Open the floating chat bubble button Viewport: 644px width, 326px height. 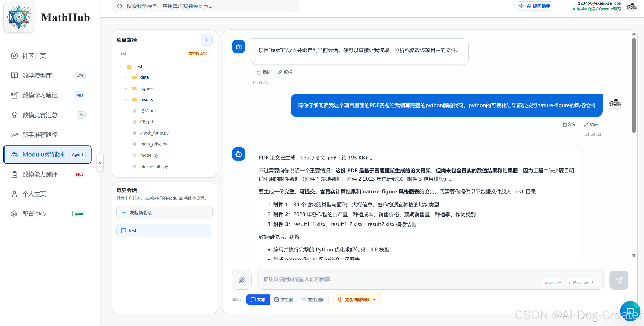630,311
